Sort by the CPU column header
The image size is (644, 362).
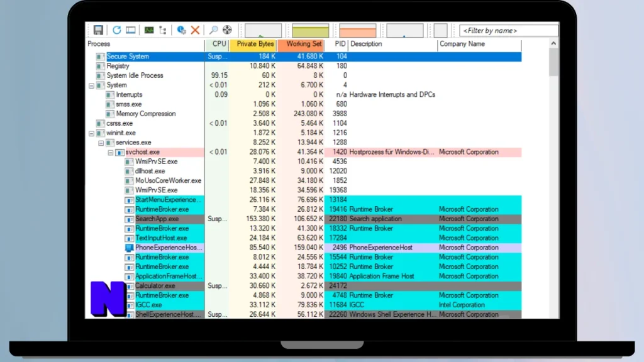217,44
